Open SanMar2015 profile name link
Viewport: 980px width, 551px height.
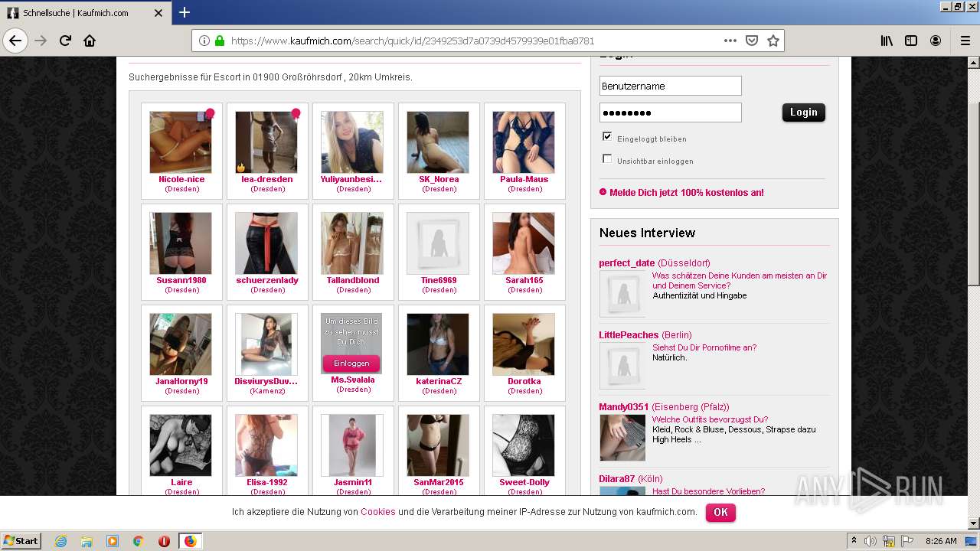pyautogui.click(x=439, y=482)
